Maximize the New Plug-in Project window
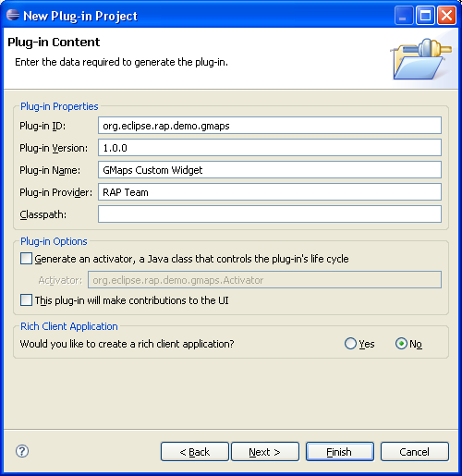 pos(425,15)
